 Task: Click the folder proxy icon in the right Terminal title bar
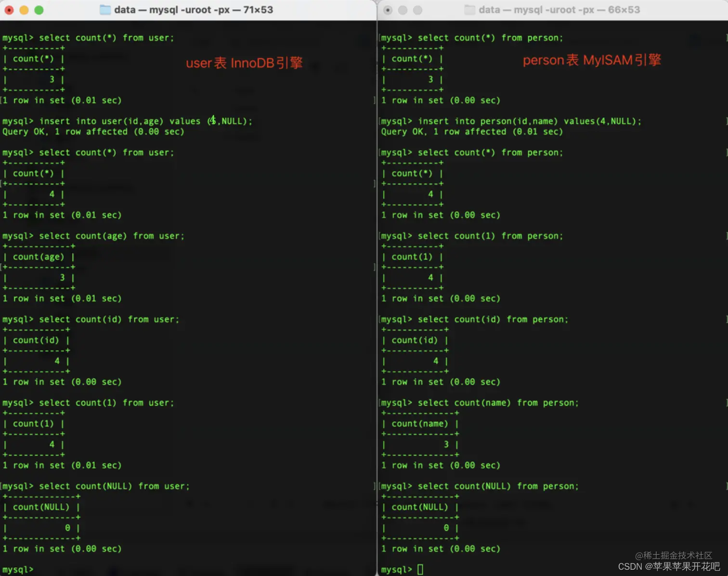469,9
